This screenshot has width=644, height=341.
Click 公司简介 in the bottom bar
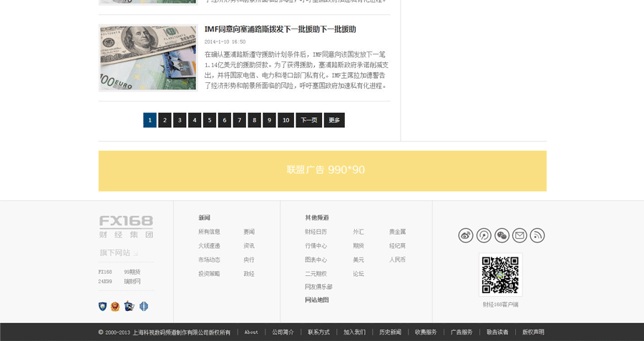[283, 332]
